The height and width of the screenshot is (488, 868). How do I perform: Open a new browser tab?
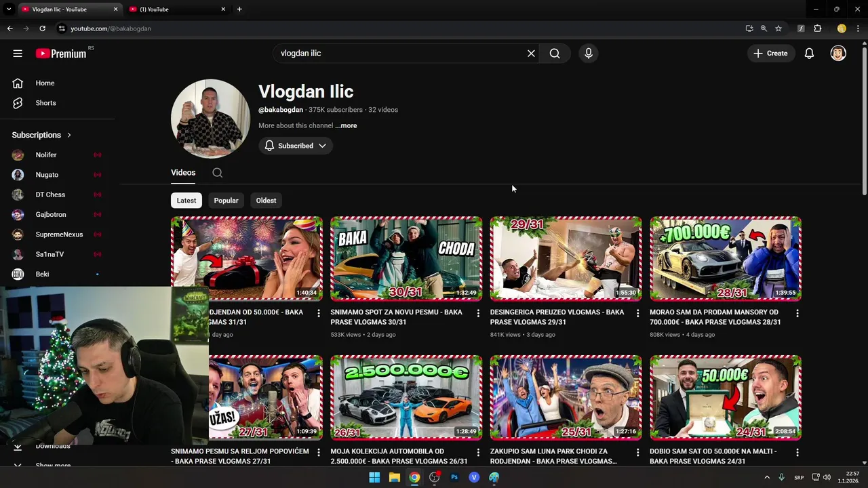tap(239, 9)
